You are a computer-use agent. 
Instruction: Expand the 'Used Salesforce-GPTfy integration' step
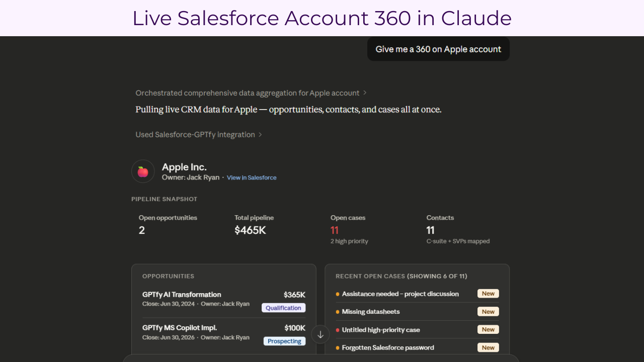click(199, 135)
